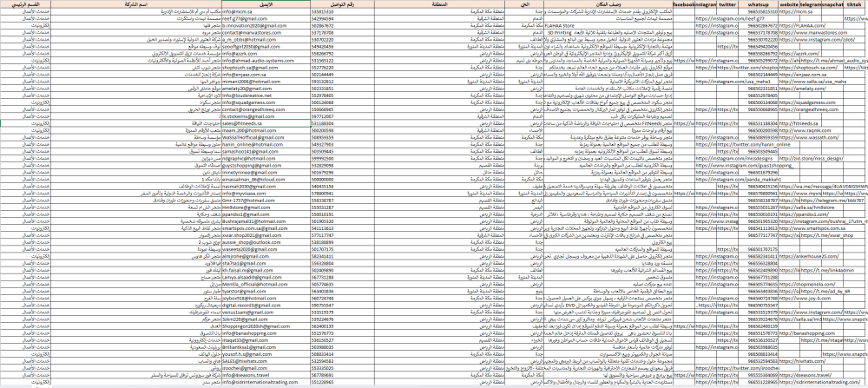Select the 'website' column header
Image resolution: width=868 pixels, height=388 pixels.
point(789,3)
